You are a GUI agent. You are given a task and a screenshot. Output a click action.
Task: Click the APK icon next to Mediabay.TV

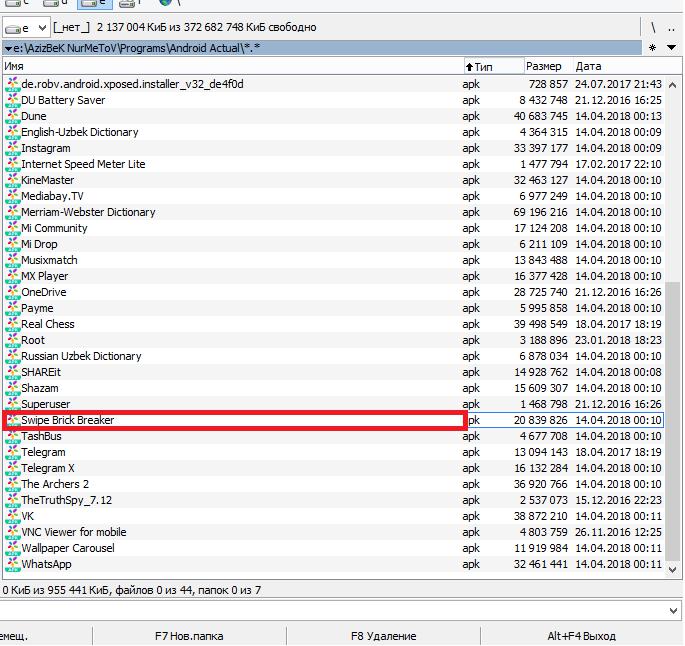click(x=13, y=196)
